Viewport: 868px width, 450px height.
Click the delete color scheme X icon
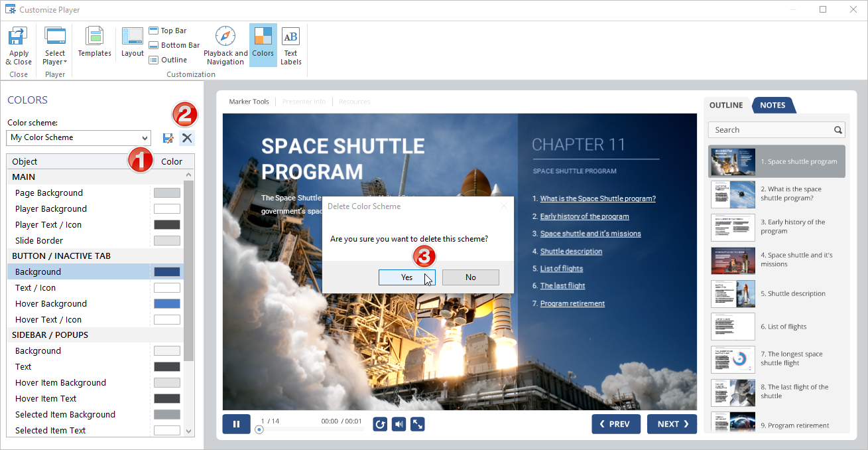pos(188,138)
